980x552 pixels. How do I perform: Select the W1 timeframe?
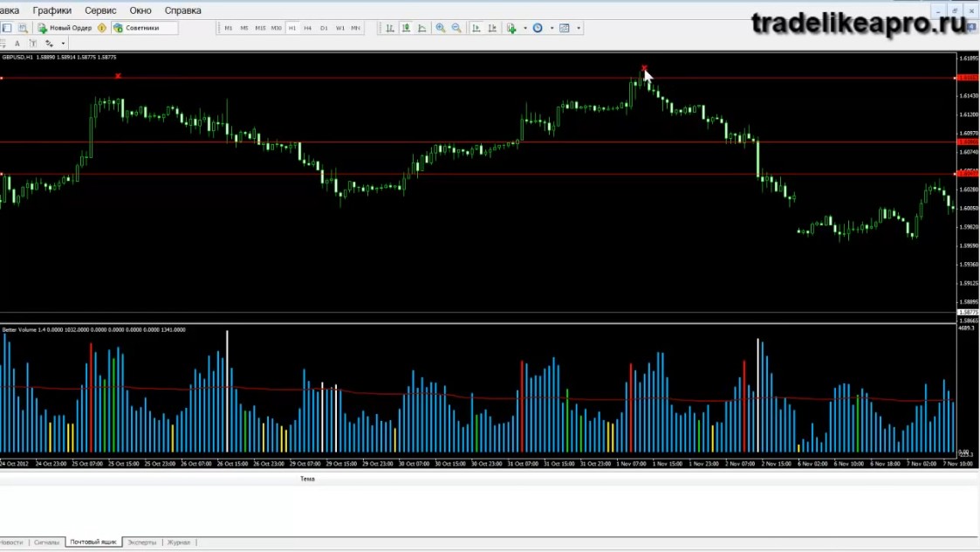pyautogui.click(x=340, y=28)
